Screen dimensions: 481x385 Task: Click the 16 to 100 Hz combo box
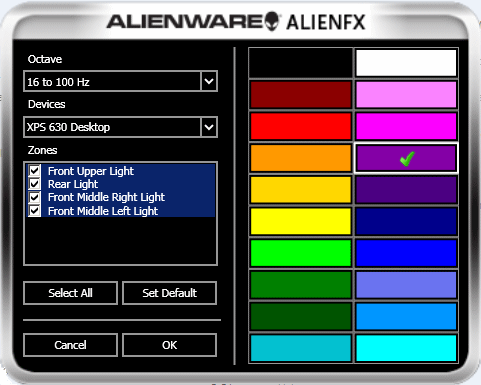120,81
